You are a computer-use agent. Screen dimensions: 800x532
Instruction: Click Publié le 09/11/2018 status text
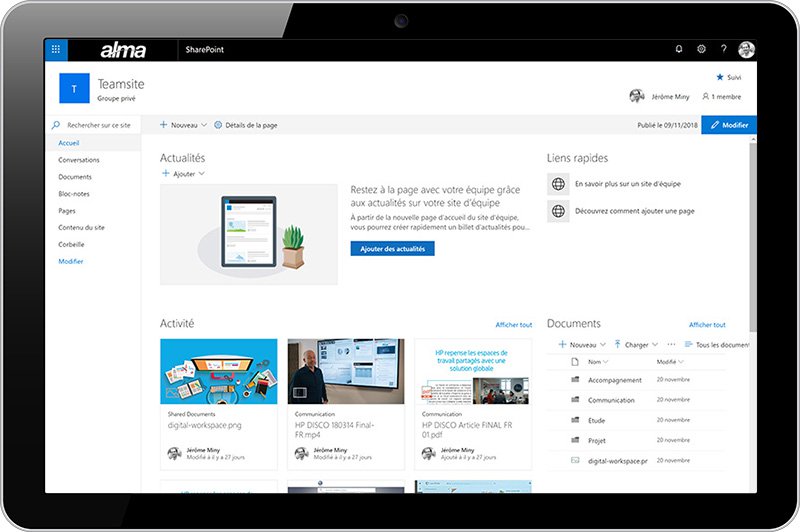coord(667,125)
